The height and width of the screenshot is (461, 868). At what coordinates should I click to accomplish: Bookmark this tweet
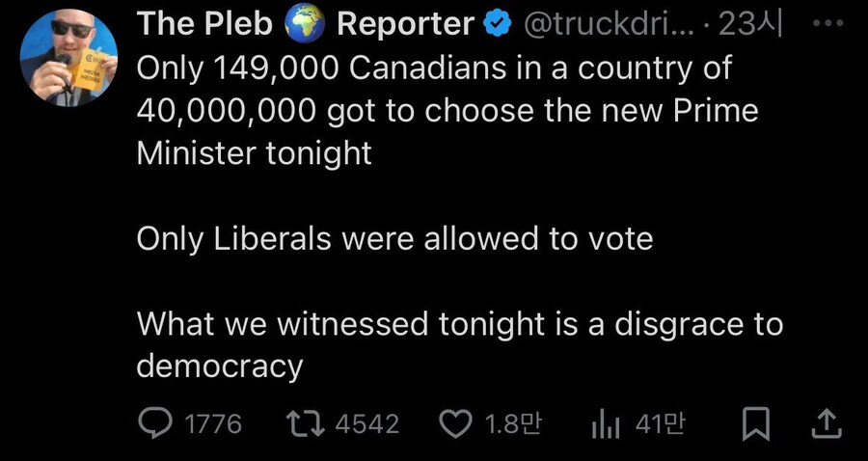coord(755,423)
